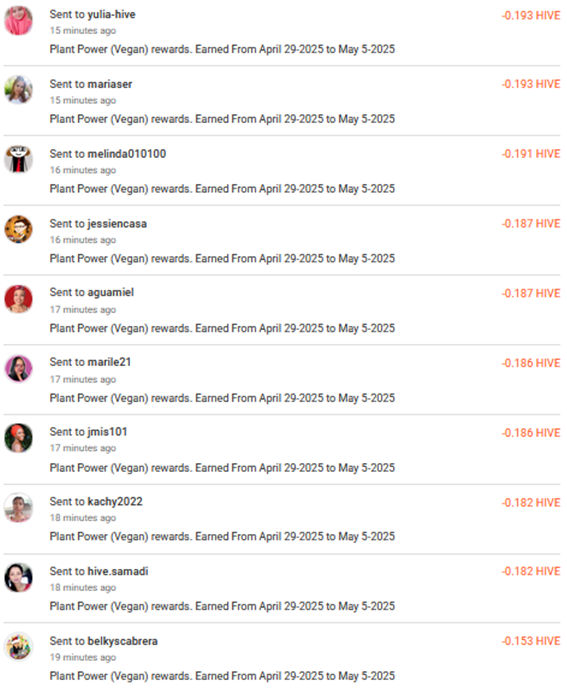Screen dimensions: 567x691
Task: Open belkyscabrera's avatar picture
Action: (19, 647)
